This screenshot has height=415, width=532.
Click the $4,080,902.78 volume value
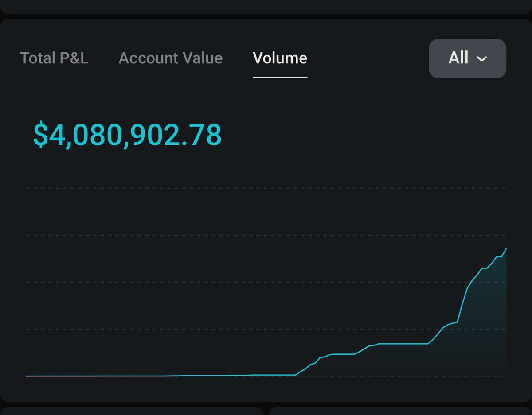point(127,136)
